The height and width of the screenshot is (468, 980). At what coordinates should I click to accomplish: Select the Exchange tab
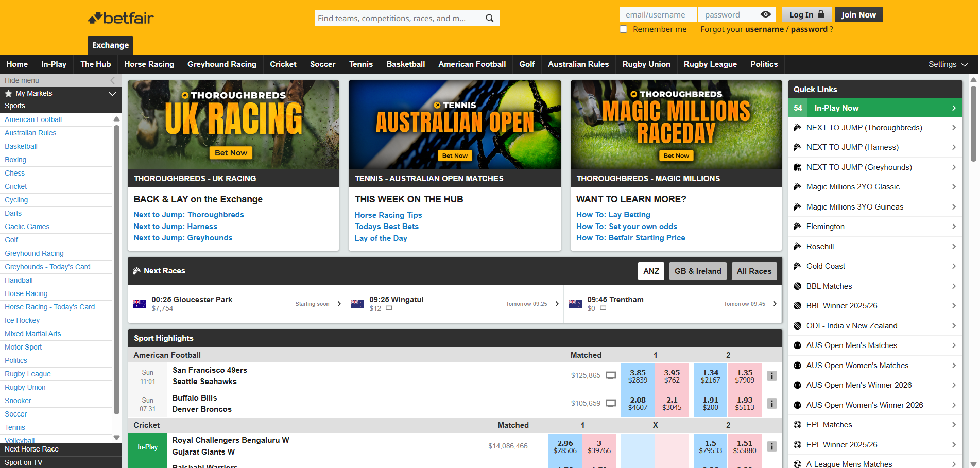pyautogui.click(x=110, y=45)
